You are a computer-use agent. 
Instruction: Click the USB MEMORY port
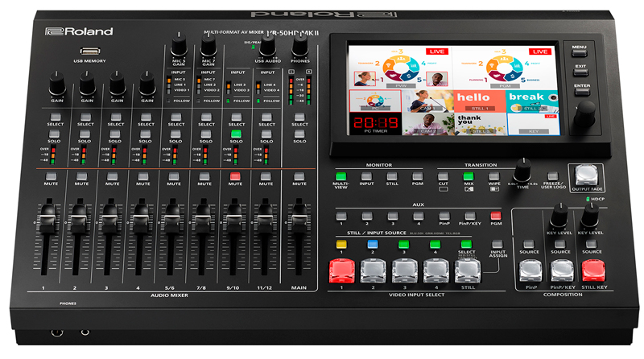pyautogui.click(x=90, y=52)
